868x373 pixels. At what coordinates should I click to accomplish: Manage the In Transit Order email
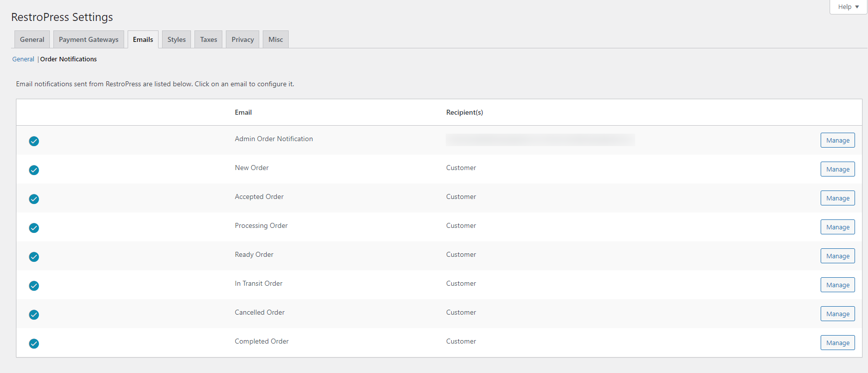pos(838,285)
